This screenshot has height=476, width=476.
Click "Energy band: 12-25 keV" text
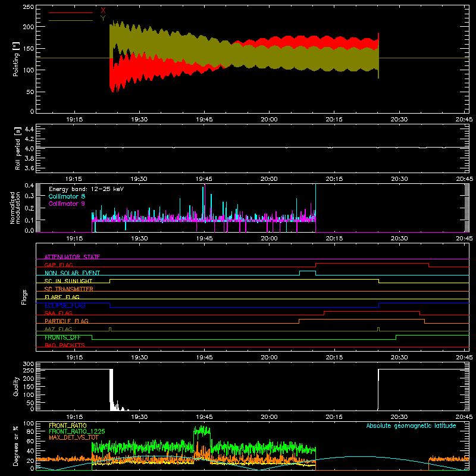point(86,189)
